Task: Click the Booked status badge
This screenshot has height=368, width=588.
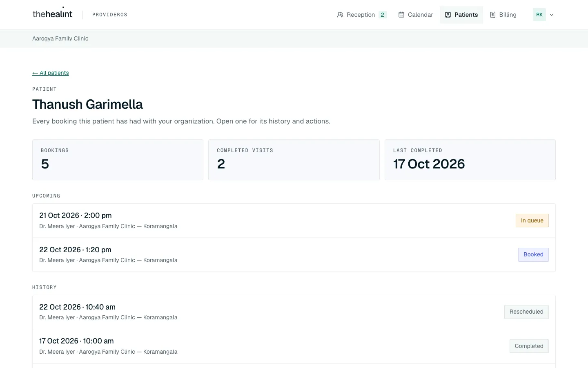Action: click(x=533, y=254)
